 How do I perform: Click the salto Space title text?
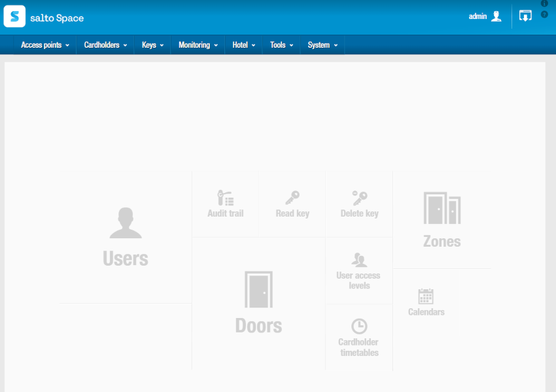(x=57, y=18)
